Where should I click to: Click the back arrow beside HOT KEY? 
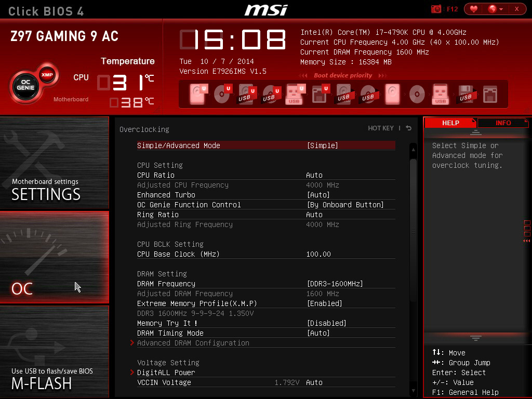click(408, 128)
